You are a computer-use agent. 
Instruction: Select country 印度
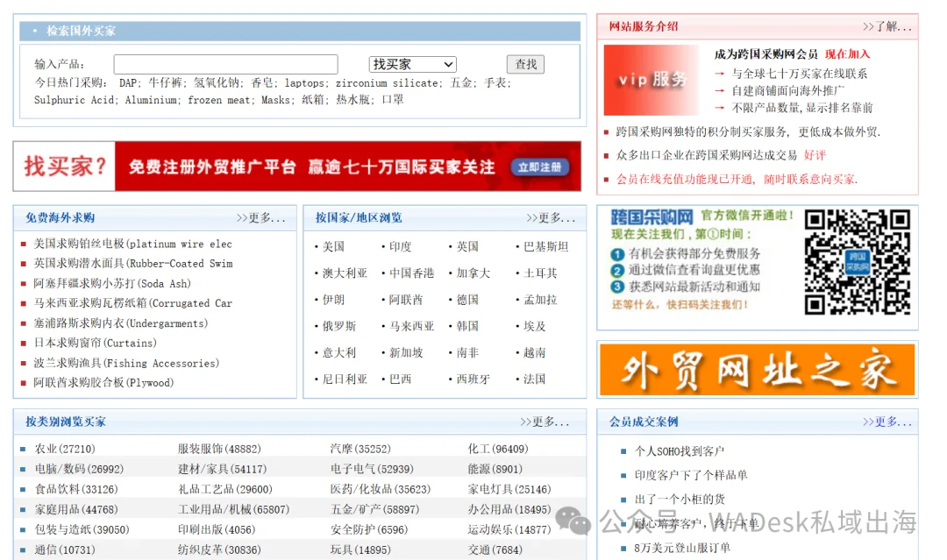tap(401, 247)
